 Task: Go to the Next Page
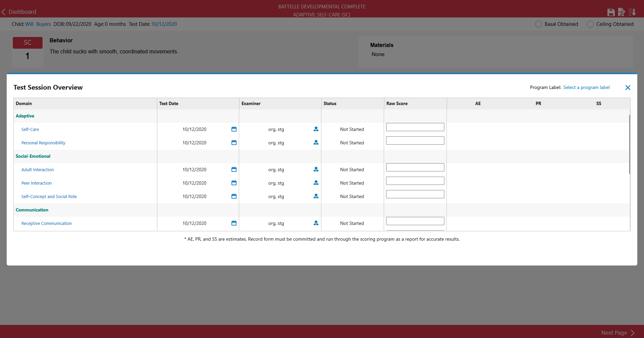coord(618,333)
